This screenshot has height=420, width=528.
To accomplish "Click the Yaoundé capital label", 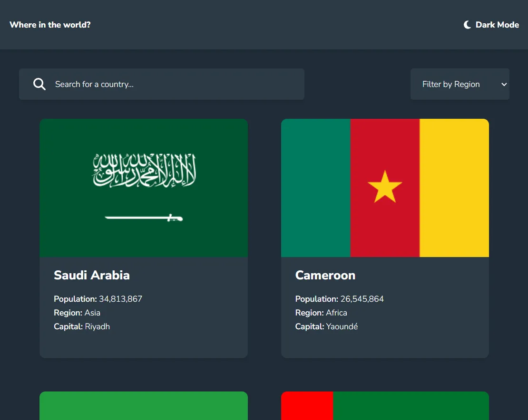I will [x=342, y=326].
